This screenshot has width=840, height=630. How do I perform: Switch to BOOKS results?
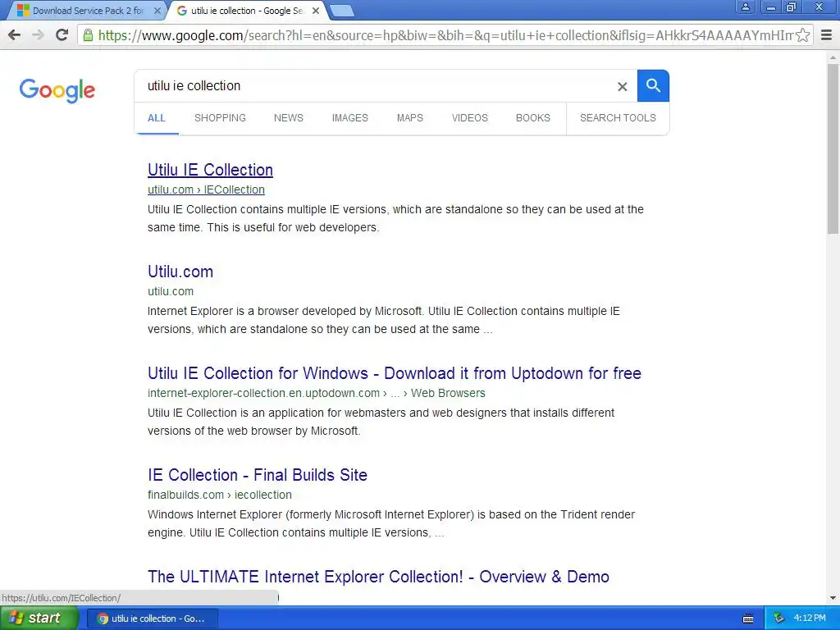click(x=533, y=118)
